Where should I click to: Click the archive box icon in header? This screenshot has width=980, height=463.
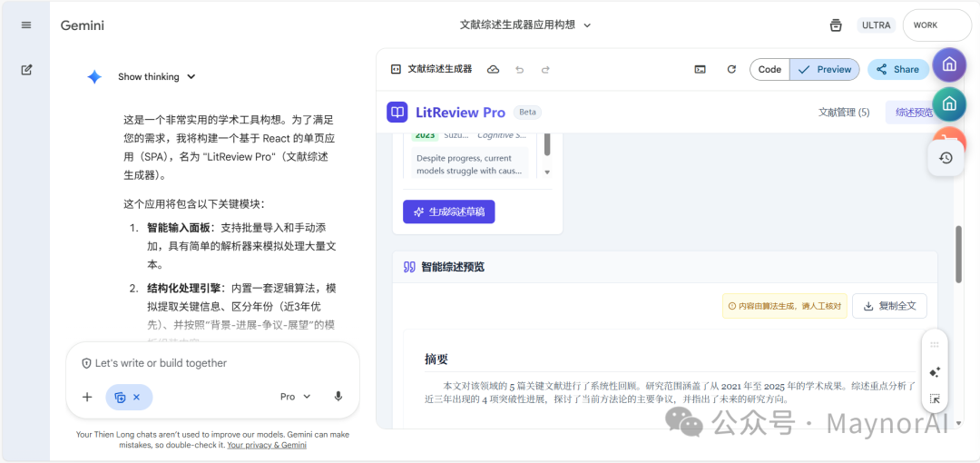pos(835,25)
